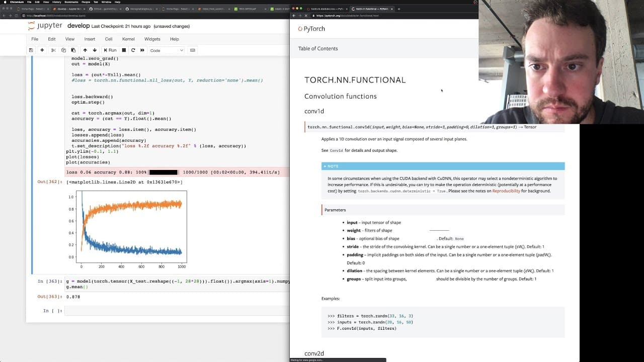Image resolution: width=644 pixels, height=362 pixels.
Task: Insert a cell below with the plus icon
Action: [x=42, y=50]
